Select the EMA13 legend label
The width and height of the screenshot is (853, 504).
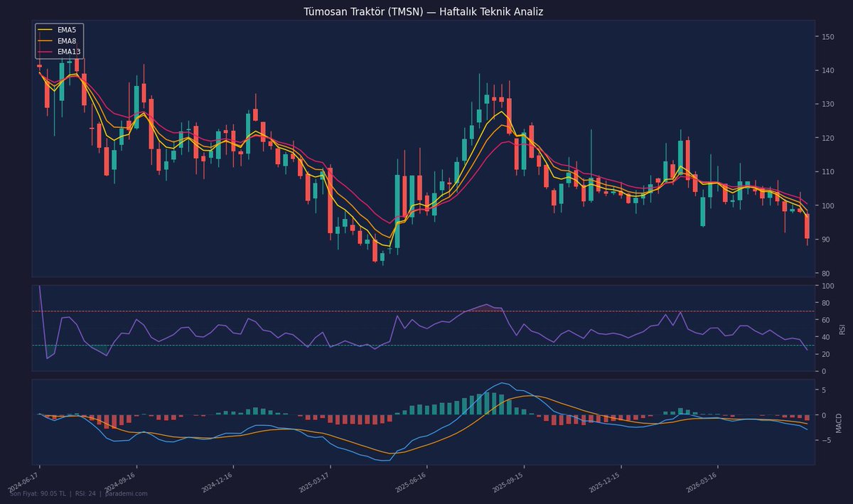(x=68, y=52)
